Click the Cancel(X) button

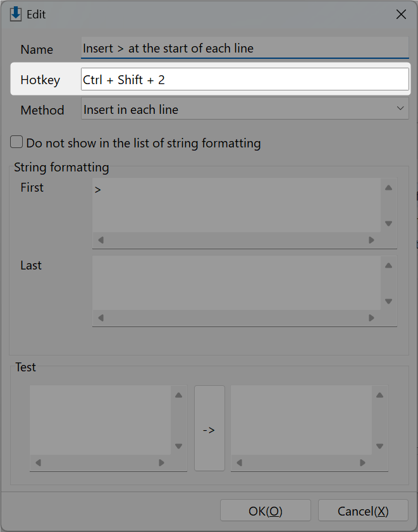pyautogui.click(x=363, y=510)
